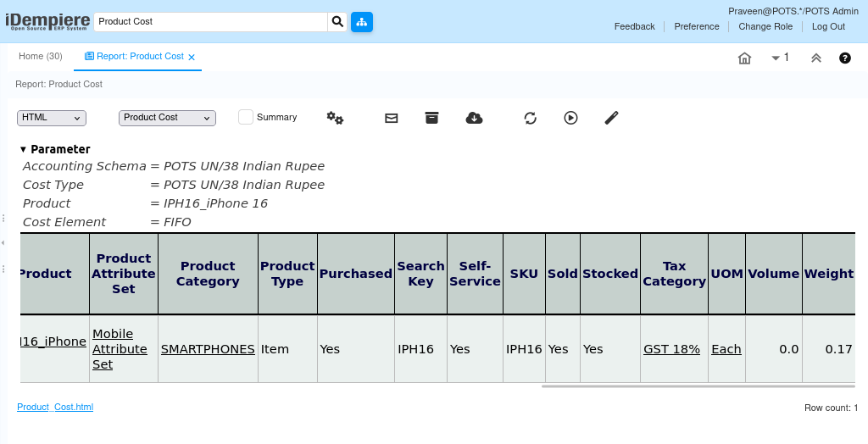Click the 0.17 weight value
Viewport: 868px width, 444px height.
click(838, 349)
